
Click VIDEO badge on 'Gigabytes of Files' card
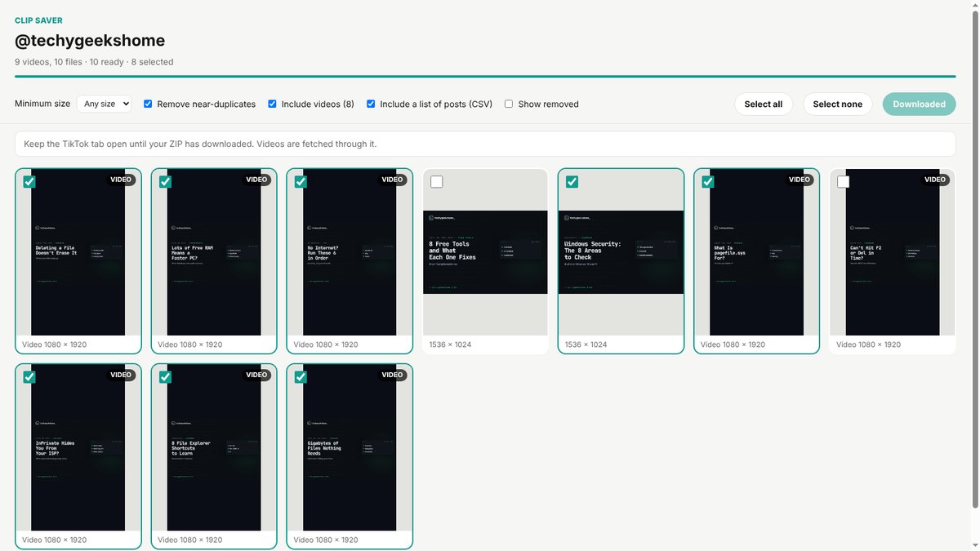393,375
